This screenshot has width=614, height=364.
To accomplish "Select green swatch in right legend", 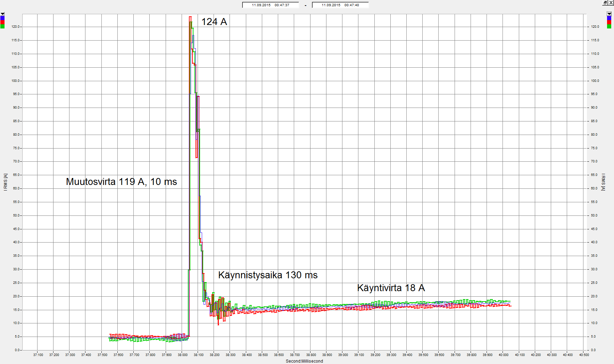I will pos(609,26).
